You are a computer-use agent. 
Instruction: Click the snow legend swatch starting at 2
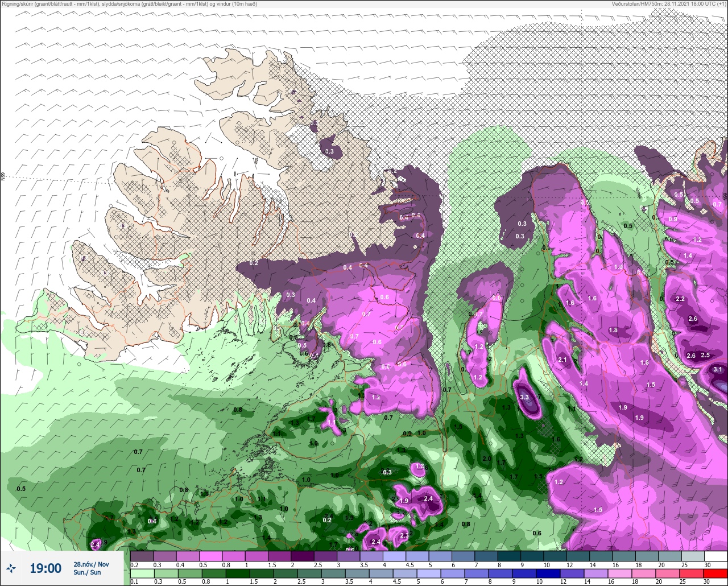pyautogui.click(x=302, y=556)
